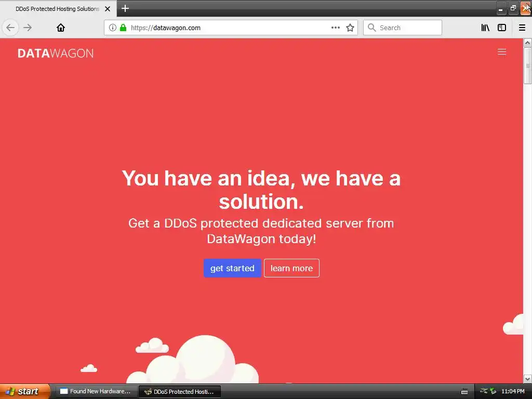
Task: Open the Firefox home page icon
Action: (x=61, y=28)
